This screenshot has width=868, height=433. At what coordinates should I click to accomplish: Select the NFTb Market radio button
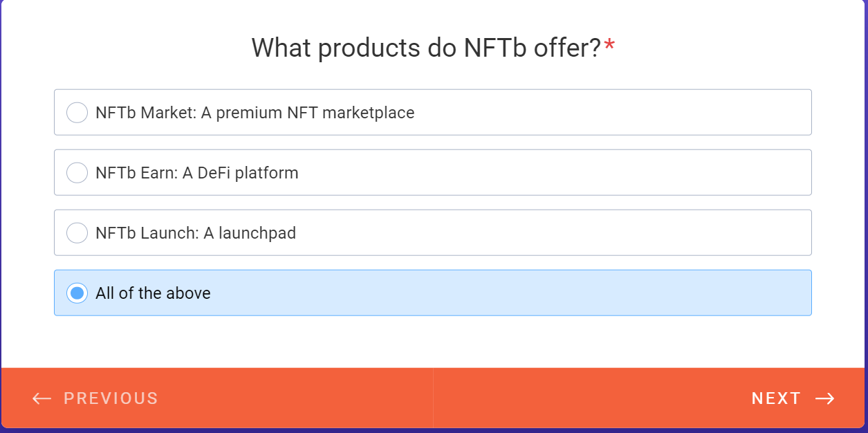pos(77,113)
